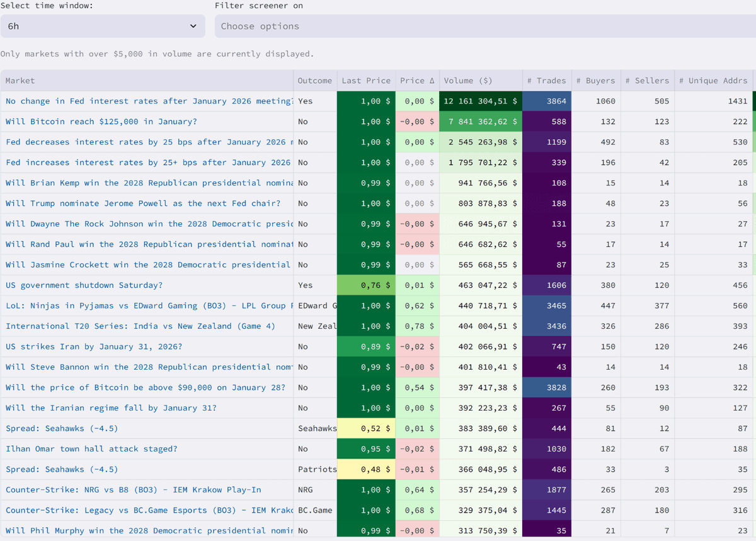Click the 0,76 $ last price cell
The image size is (756, 541).
click(x=366, y=285)
